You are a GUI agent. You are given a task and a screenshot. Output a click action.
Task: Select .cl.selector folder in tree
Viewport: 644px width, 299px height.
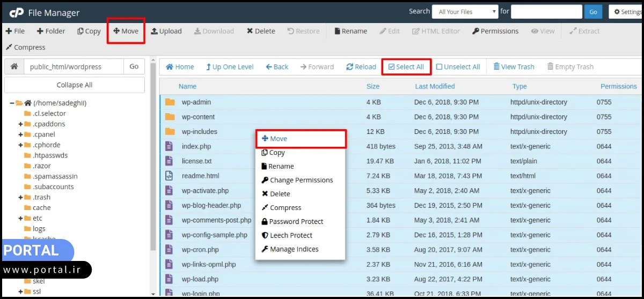[x=49, y=114]
